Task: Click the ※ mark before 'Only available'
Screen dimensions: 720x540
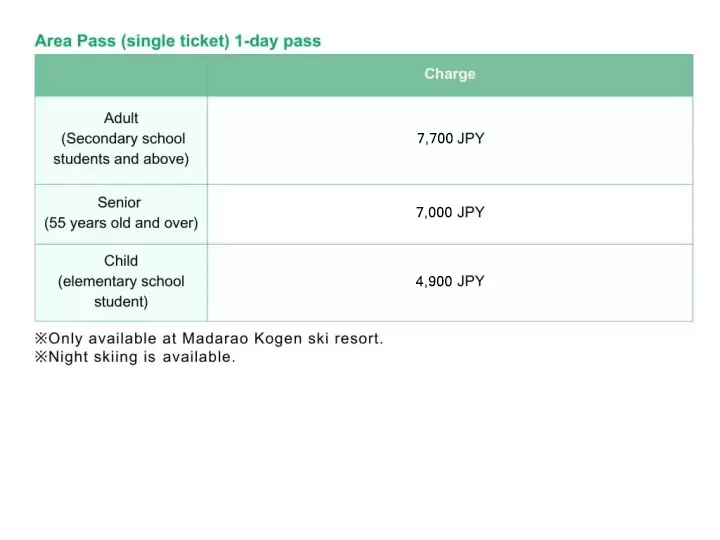Action: pos(41,339)
